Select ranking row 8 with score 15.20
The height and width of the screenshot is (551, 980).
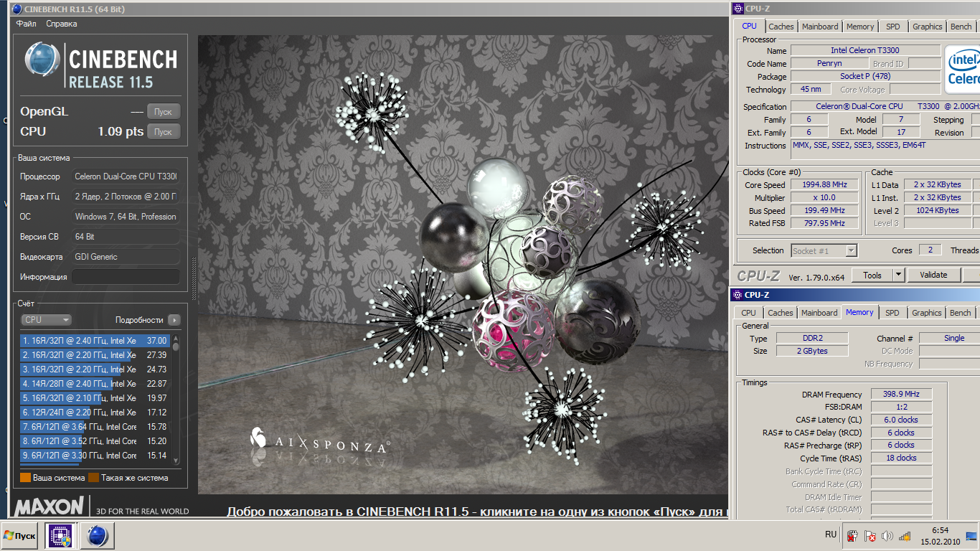click(x=95, y=441)
